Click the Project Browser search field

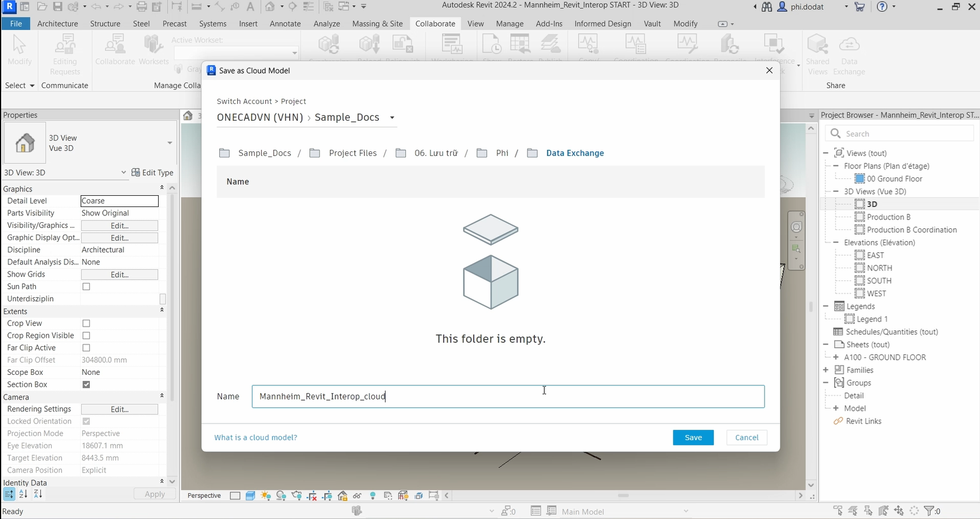[x=899, y=134]
